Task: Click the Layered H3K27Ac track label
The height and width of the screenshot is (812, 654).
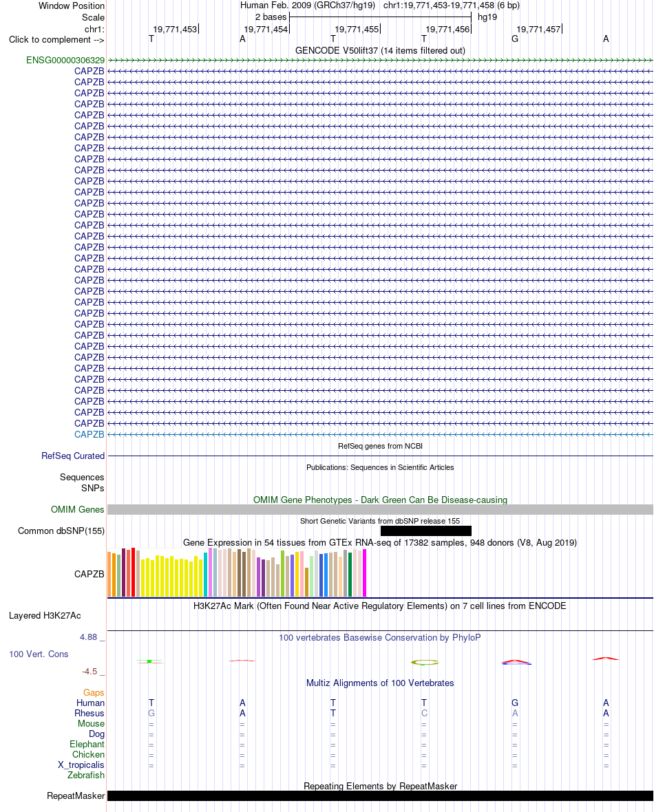Action: click(x=45, y=616)
